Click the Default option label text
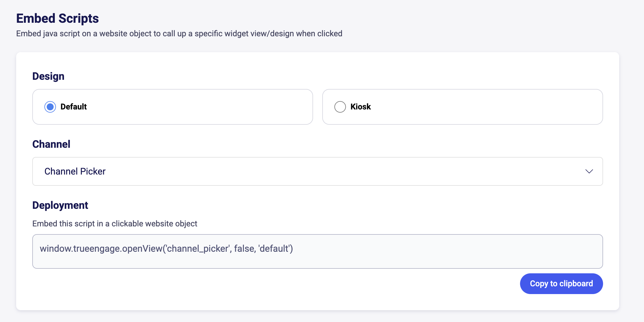The width and height of the screenshot is (644, 322). point(74,107)
